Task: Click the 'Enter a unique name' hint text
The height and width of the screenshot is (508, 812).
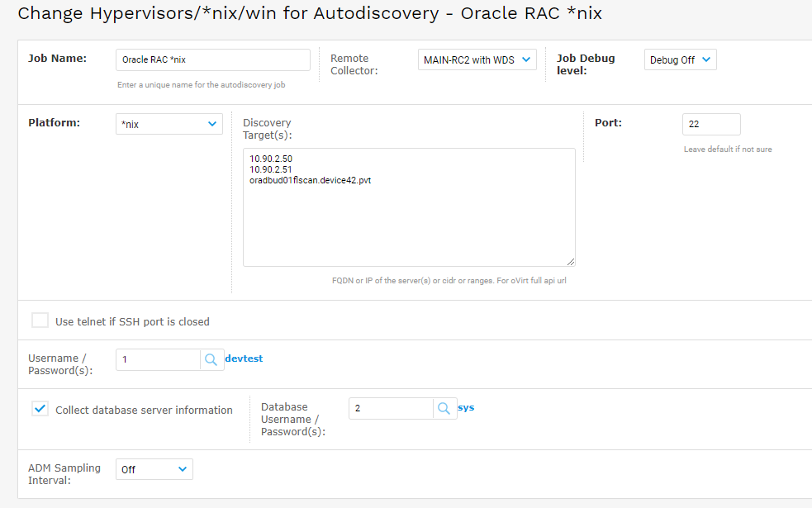Action: [201, 85]
